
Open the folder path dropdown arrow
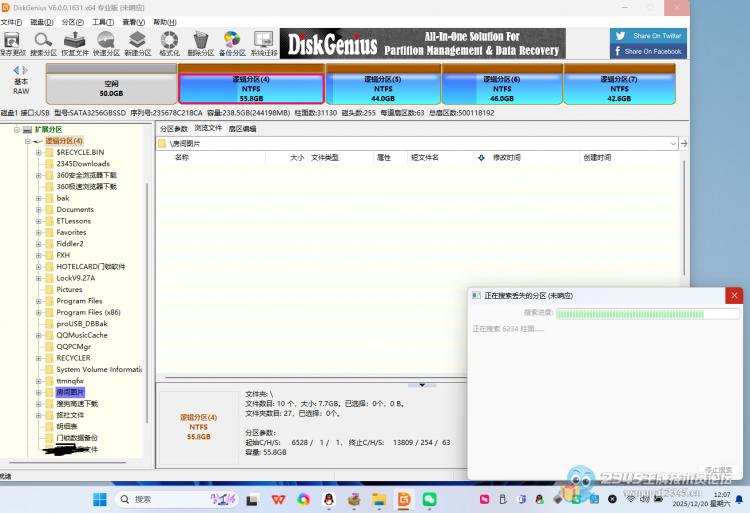[672, 144]
